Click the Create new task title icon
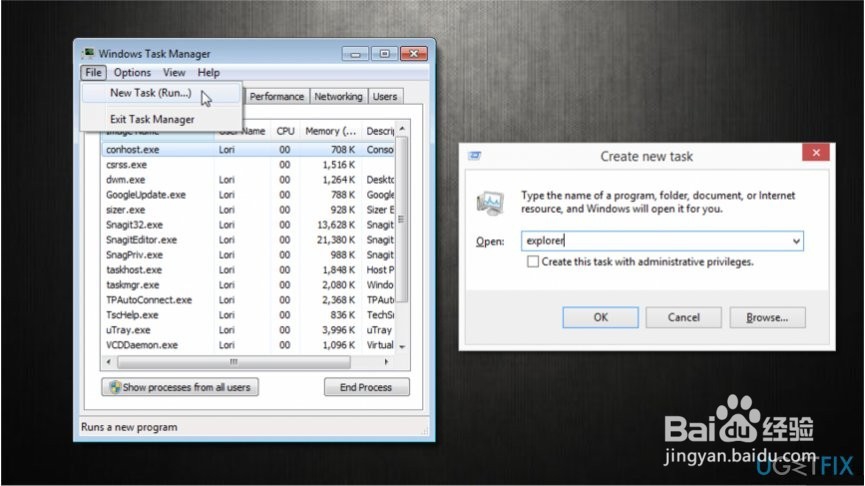865x486 pixels. pyautogui.click(x=474, y=156)
